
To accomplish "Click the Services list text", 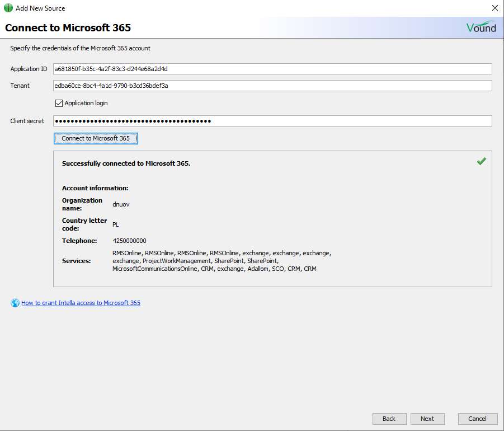I will [x=222, y=261].
